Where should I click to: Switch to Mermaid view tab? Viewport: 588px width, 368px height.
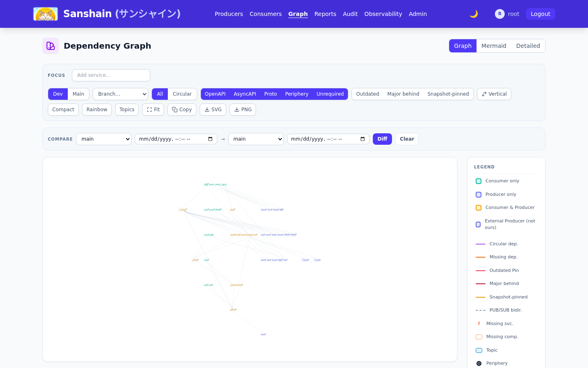tap(494, 46)
